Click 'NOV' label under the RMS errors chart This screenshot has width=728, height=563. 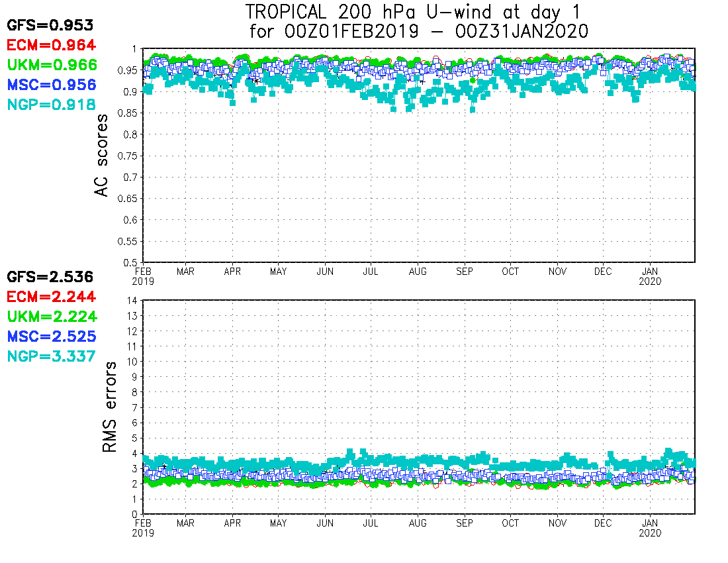[558, 523]
